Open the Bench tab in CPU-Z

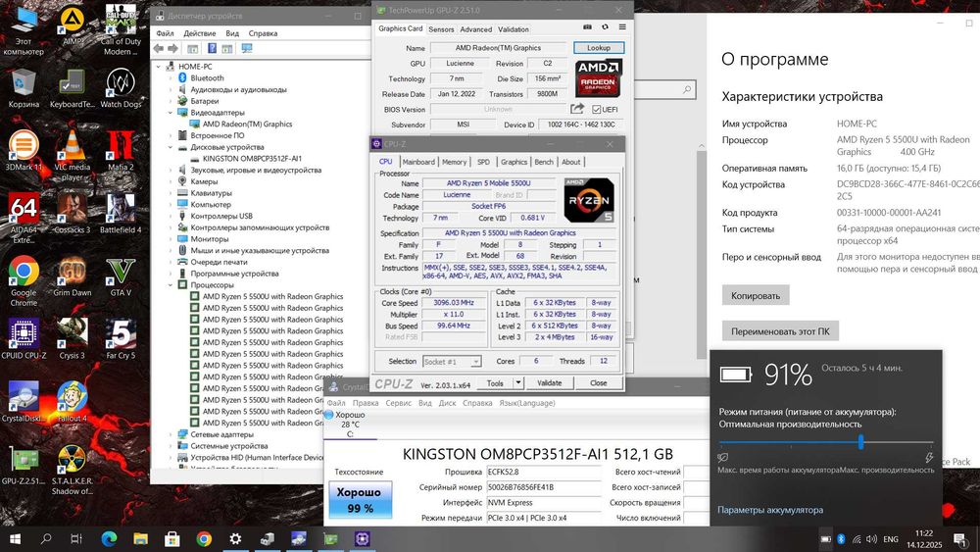tap(544, 162)
